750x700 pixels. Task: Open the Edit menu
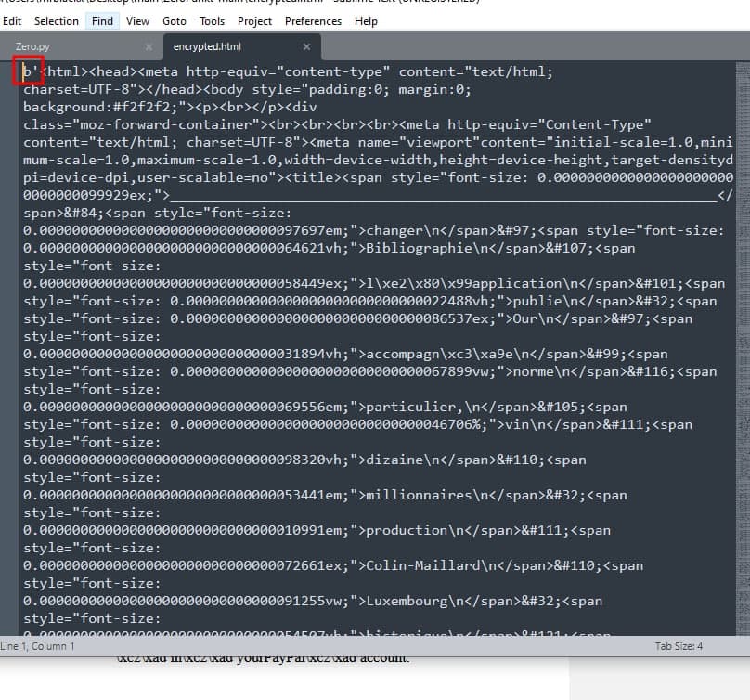[12, 20]
